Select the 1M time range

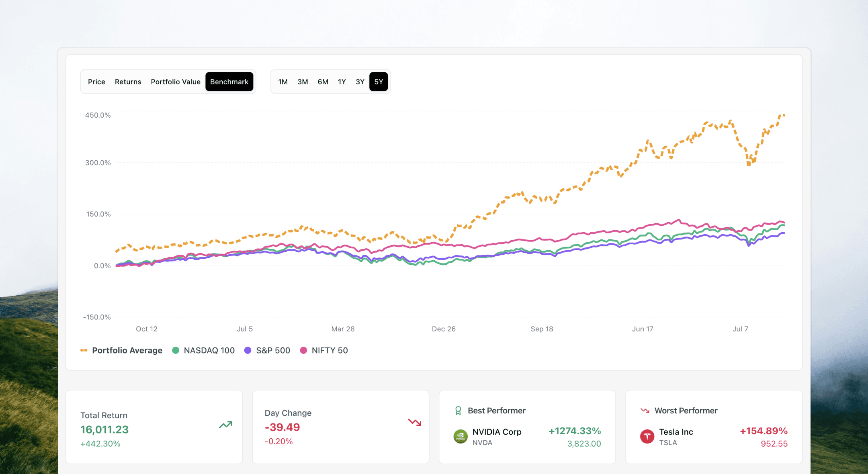[x=283, y=82]
